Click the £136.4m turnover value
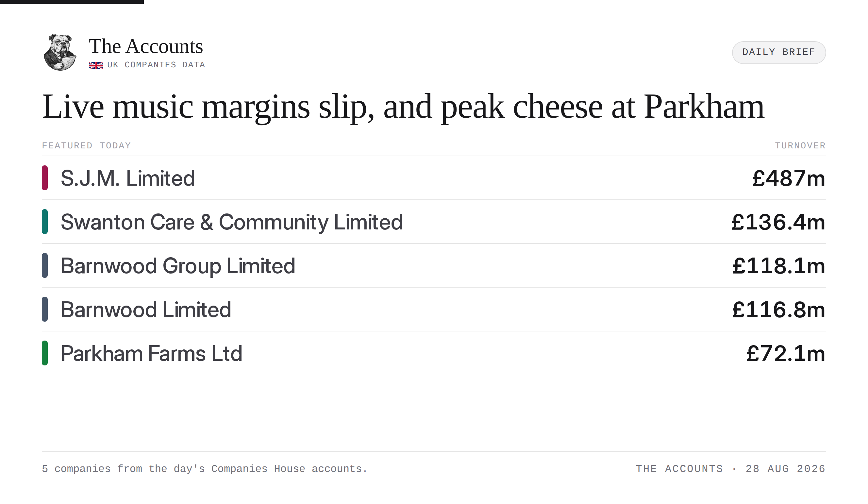Screen dimensions: 868x504 778,222
